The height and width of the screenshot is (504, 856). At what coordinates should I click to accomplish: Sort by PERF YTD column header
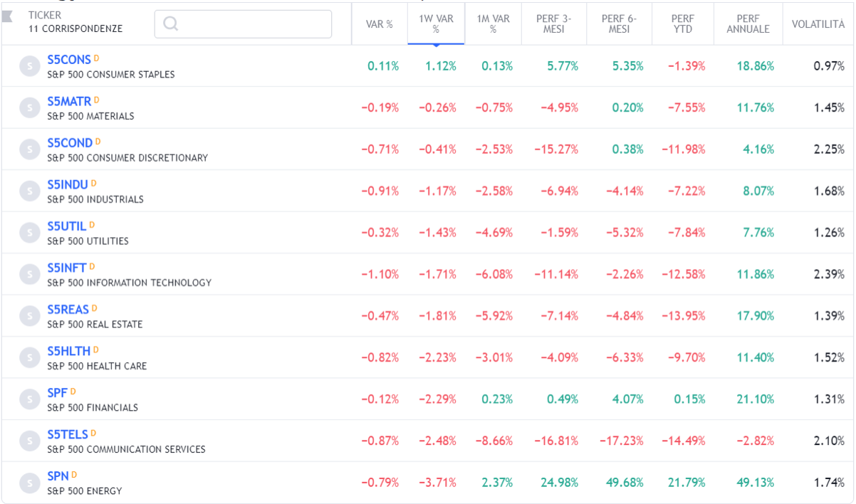pyautogui.click(x=682, y=24)
